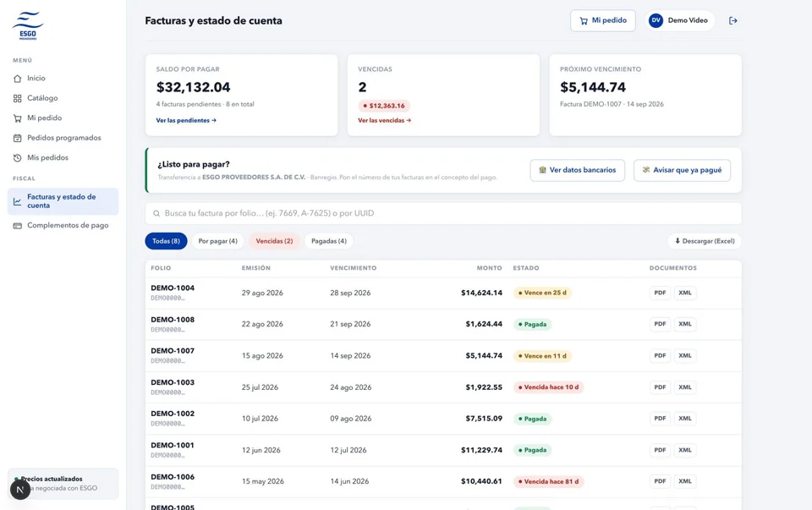Click the FOLIO column header
Image resolution: width=812 pixels, height=510 pixels.
pos(161,268)
